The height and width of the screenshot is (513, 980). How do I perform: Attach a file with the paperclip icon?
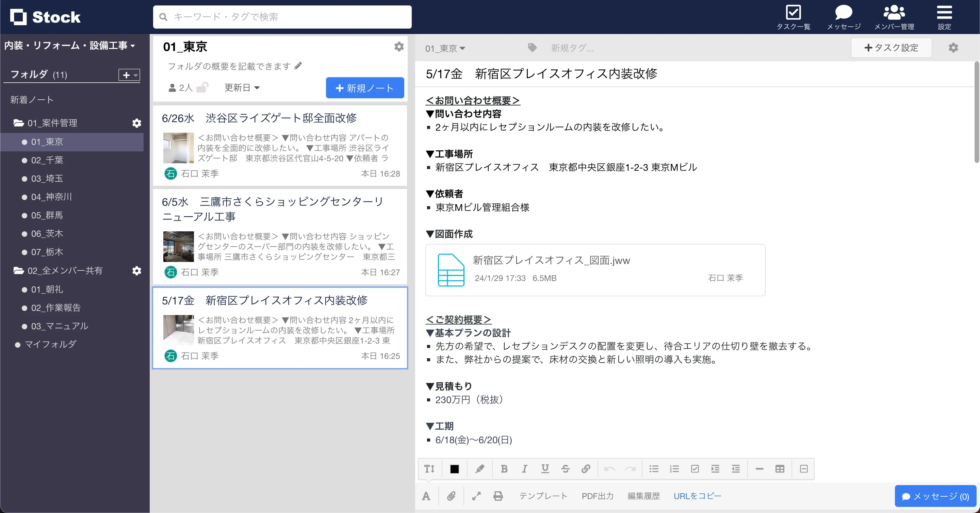pos(451,496)
